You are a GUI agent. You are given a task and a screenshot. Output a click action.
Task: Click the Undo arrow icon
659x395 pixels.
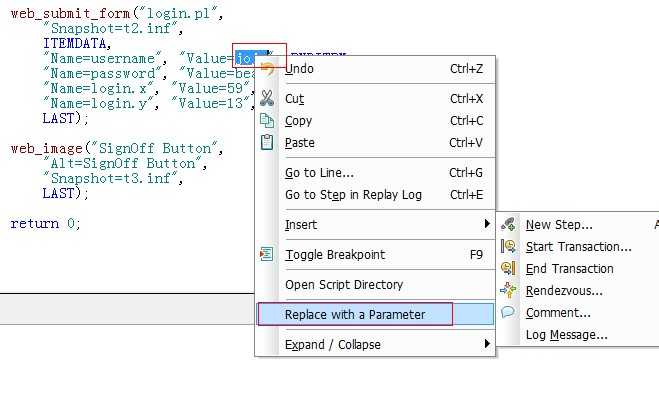tap(268, 68)
